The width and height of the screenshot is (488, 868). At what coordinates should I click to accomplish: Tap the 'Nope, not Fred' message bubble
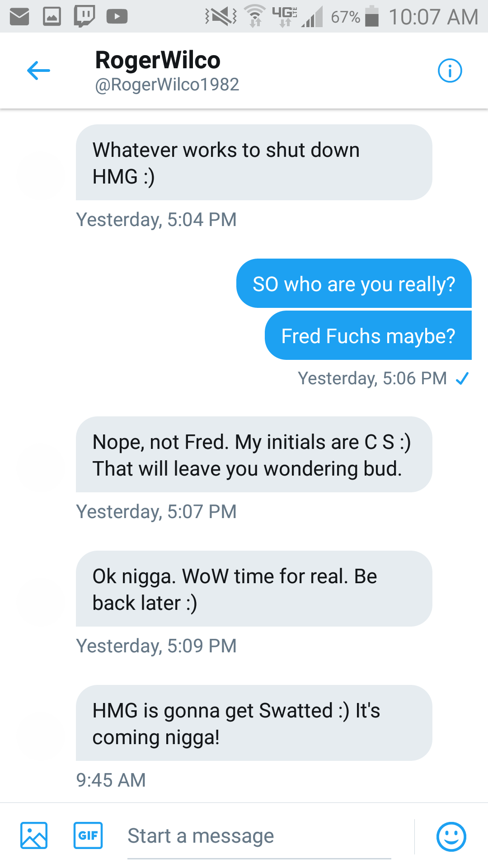(x=254, y=454)
